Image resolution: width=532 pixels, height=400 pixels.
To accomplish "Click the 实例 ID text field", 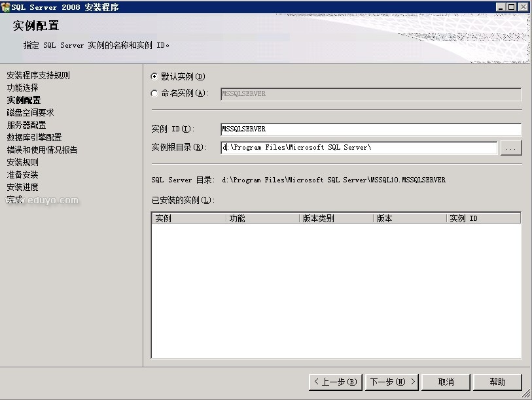I will [370, 129].
